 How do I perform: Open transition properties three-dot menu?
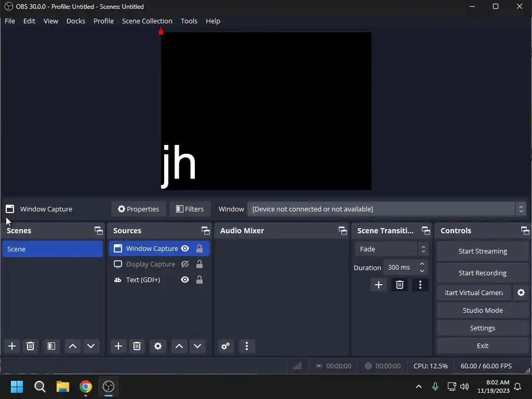tap(420, 285)
